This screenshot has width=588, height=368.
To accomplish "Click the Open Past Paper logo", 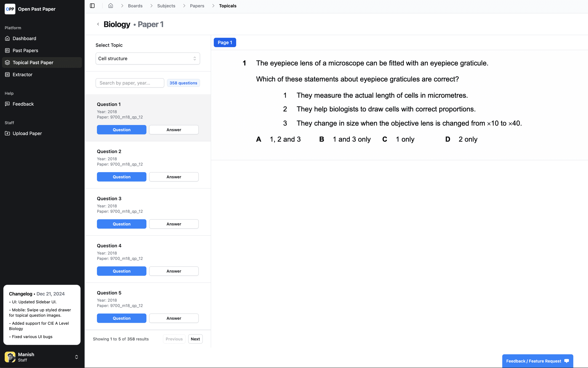I will [x=10, y=9].
